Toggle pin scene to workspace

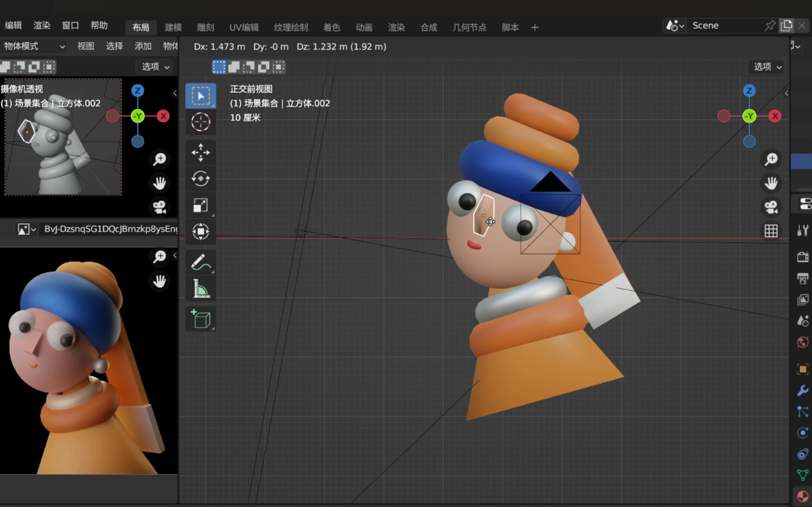(x=770, y=25)
